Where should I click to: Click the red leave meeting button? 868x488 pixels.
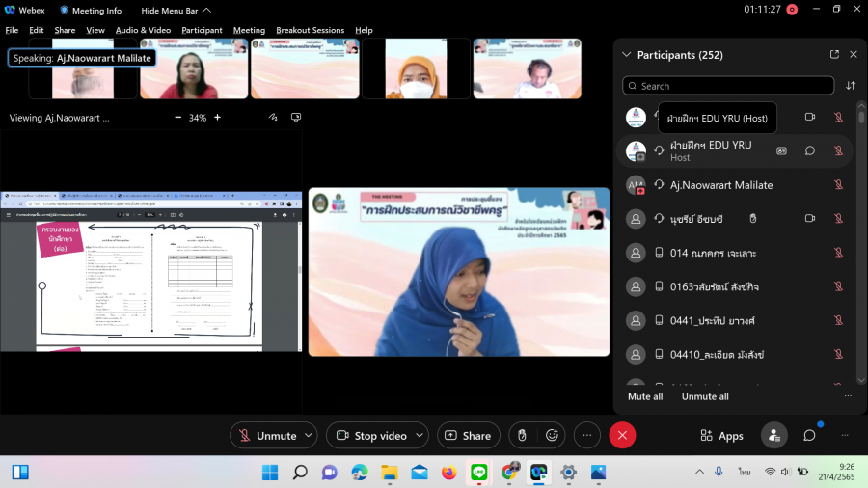622,436
